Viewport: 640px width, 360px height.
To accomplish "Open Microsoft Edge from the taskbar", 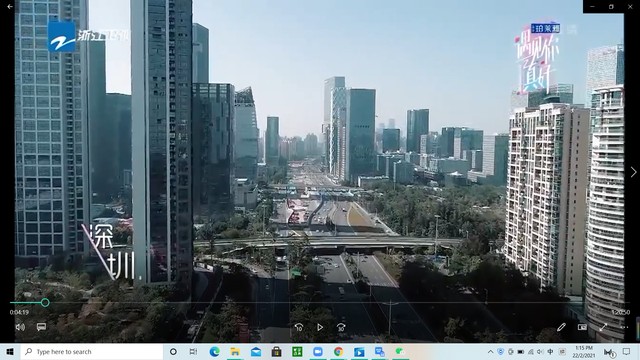I will coord(214,352).
